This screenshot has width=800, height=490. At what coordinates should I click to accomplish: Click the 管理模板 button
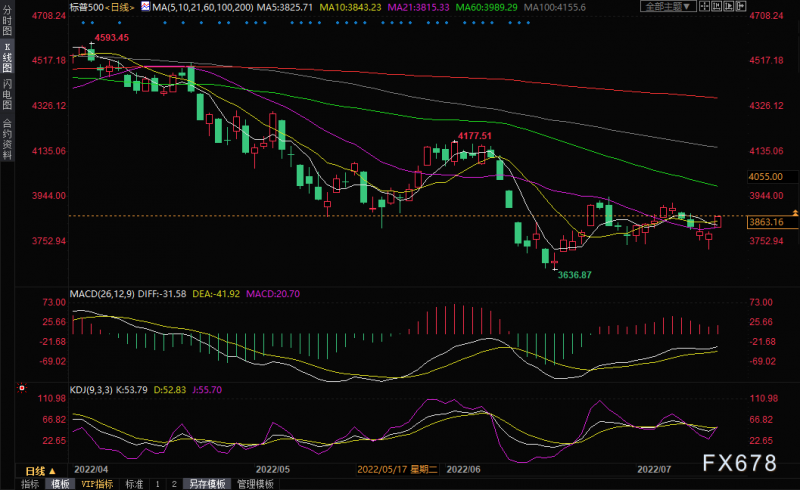pyautogui.click(x=256, y=484)
